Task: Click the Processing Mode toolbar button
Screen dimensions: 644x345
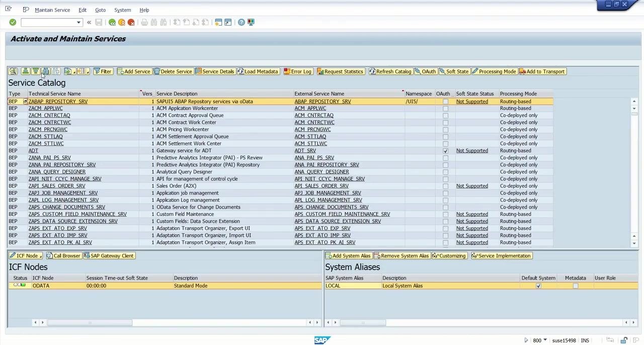Action: (494, 71)
